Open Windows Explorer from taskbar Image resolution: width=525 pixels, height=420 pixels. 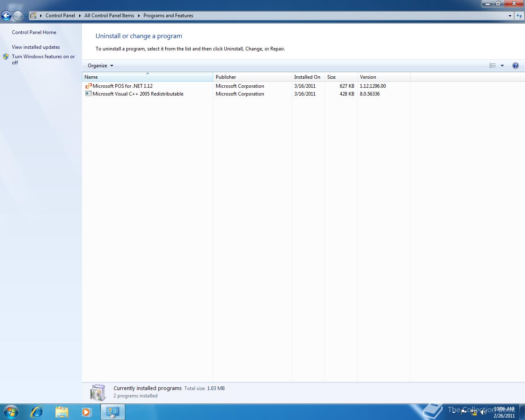[x=62, y=412]
